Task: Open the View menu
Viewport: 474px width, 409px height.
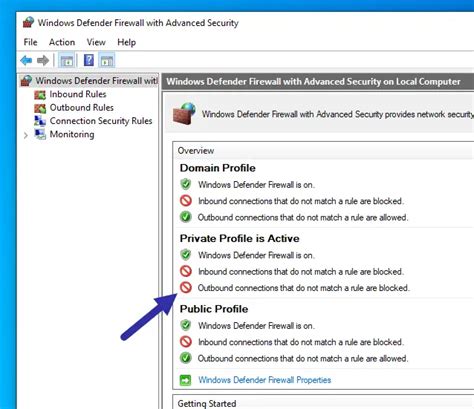Action: tap(96, 42)
